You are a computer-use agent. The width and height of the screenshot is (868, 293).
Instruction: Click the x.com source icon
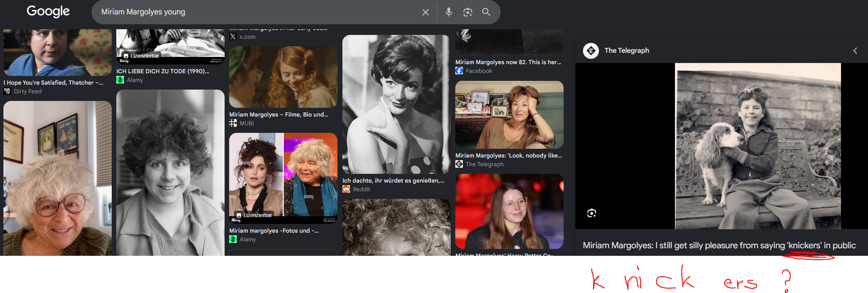click(233, 36)
